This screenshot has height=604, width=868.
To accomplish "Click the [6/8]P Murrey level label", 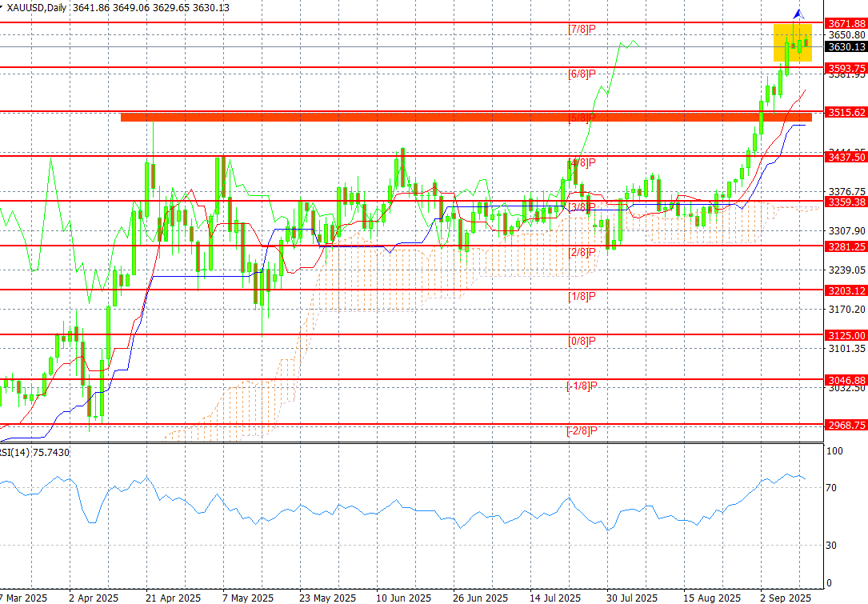I will pos(582,74).
